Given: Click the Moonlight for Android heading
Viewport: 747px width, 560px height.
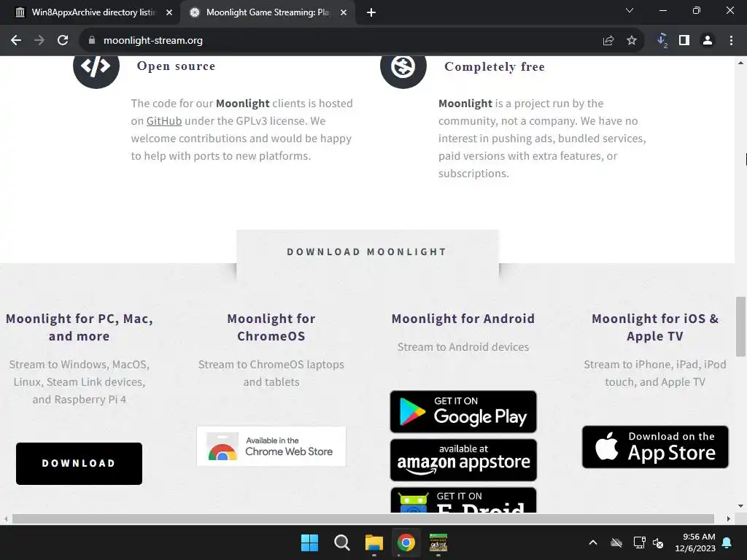Looking at the screenshot, I should [463, 319].
